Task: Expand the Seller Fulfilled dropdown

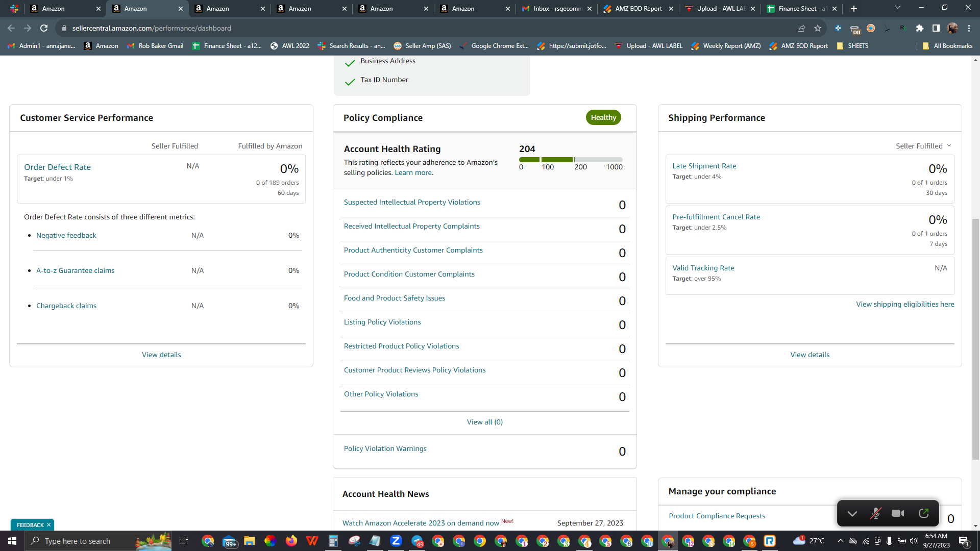Action: click(x=923, y=146)
